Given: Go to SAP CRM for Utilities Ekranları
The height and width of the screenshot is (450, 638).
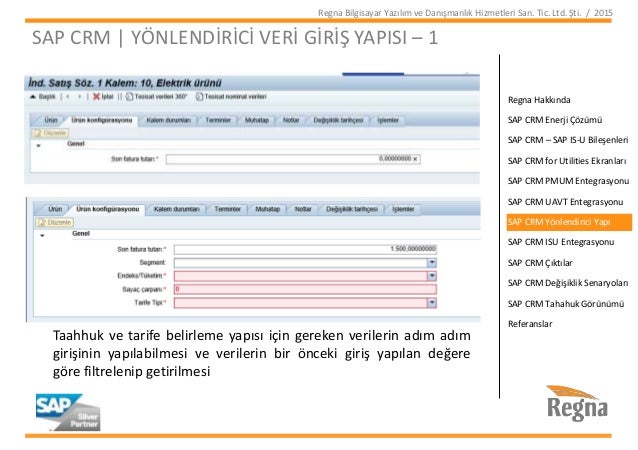Looking at the screenshot, I should 567,161.
